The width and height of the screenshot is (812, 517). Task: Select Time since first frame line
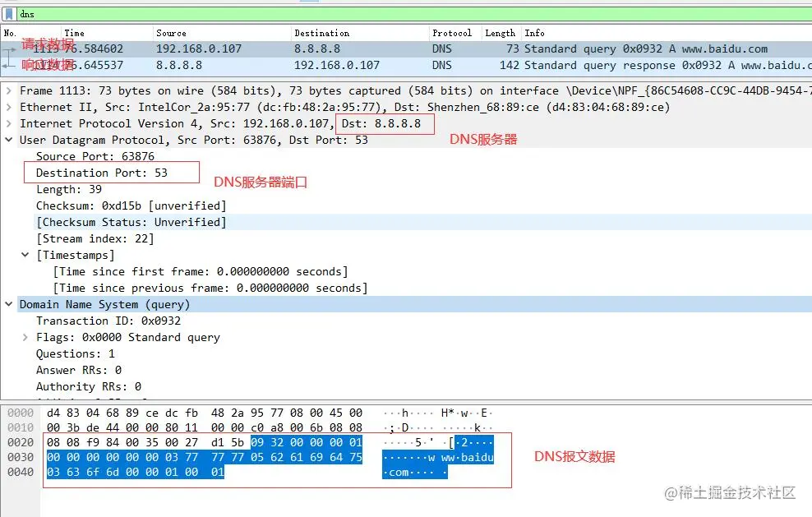(201, 271)
